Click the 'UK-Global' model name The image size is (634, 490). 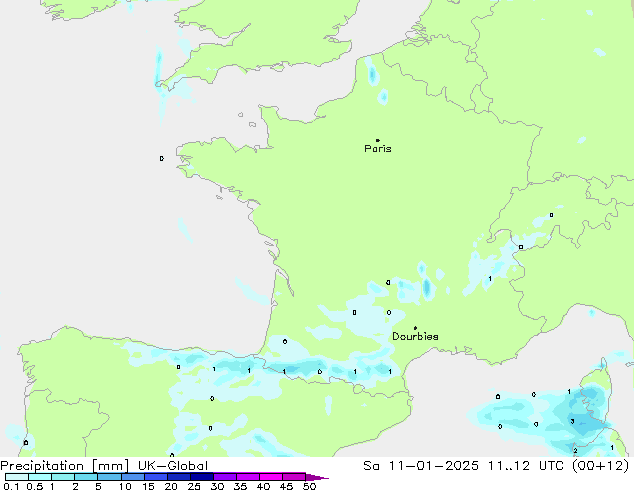[173, 466]
